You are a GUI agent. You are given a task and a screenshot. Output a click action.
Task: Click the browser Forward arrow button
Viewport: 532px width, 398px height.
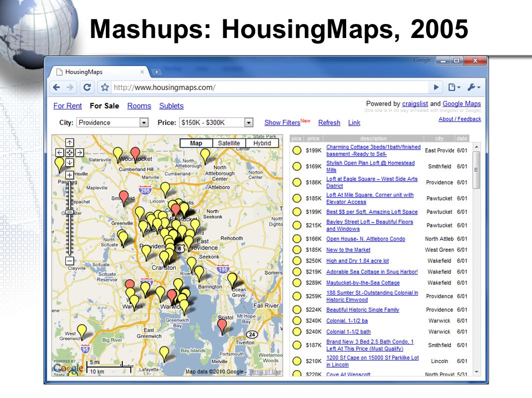coord(70,87)
